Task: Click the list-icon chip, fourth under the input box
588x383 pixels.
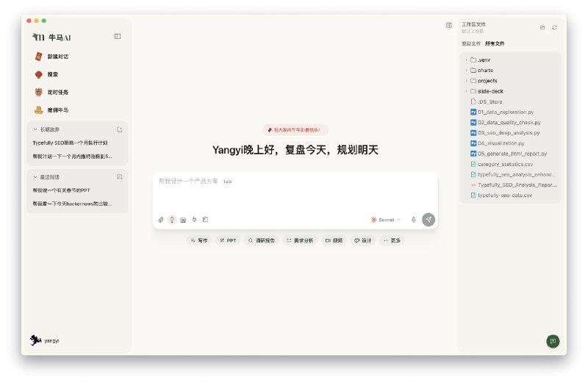Action: (300, 240)
